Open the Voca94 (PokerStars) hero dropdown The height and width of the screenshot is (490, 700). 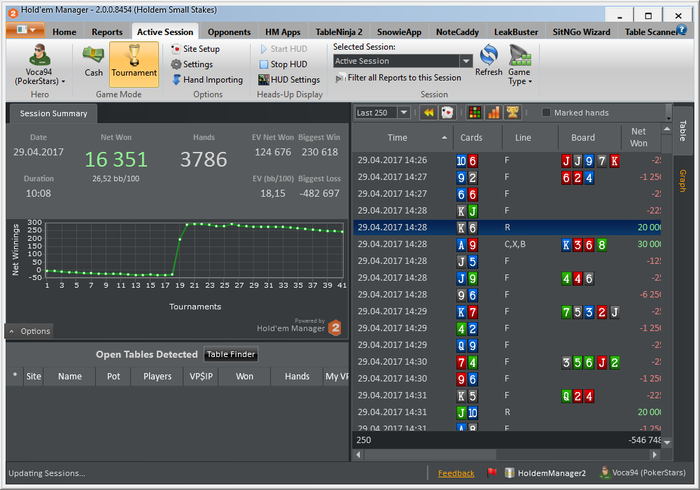click(x=39, y=77)
